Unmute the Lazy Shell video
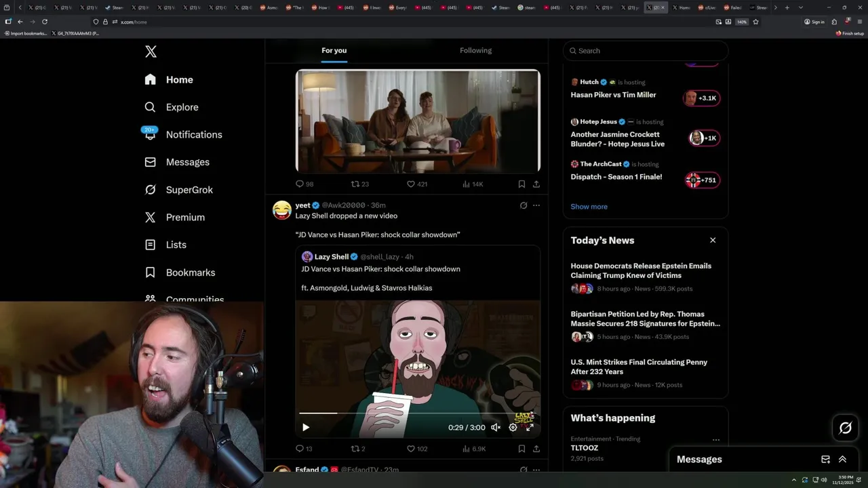The height and width of the screenshot is (488, 868). coord(496,427)
